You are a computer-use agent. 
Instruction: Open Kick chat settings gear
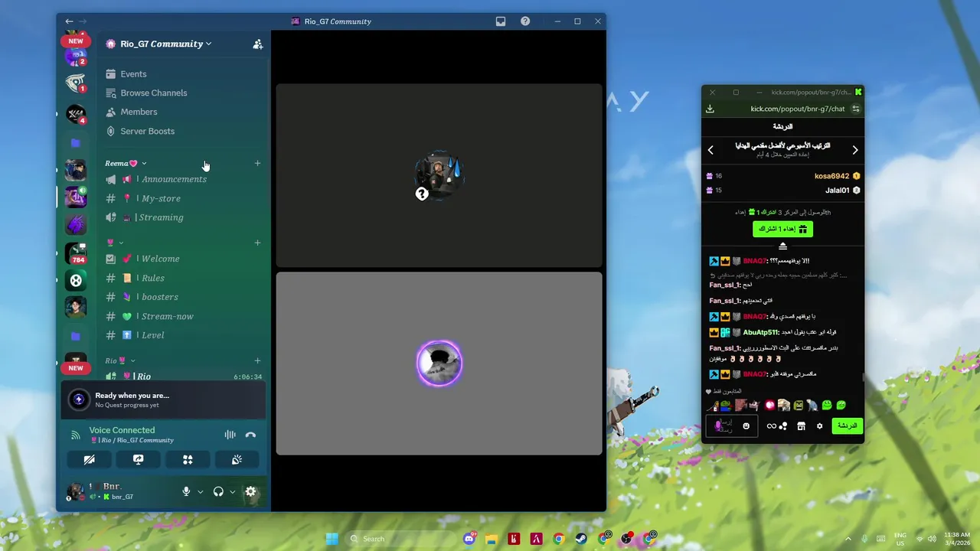[x=819, y=425]
